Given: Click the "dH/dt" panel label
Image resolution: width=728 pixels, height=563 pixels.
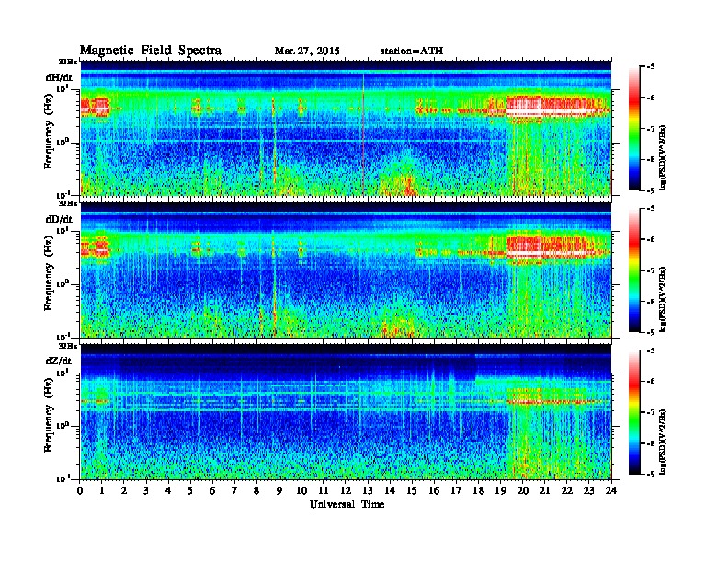Looking at the screenshot, I should click(59, 77).
